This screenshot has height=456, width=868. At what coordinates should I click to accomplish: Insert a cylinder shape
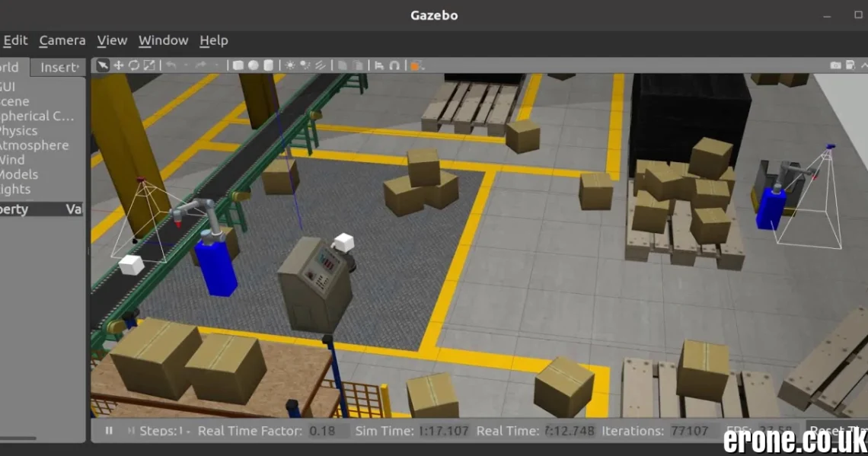[x=268, y=65]
